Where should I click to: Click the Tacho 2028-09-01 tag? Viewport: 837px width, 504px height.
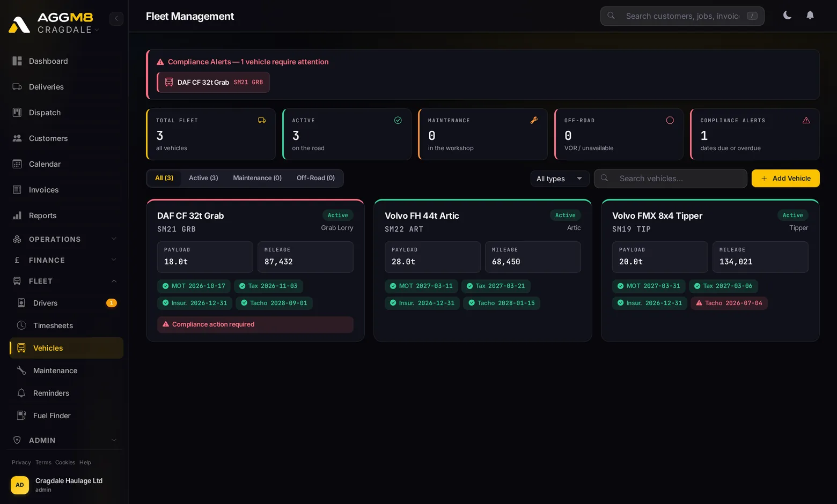click(x=274, y=303)
